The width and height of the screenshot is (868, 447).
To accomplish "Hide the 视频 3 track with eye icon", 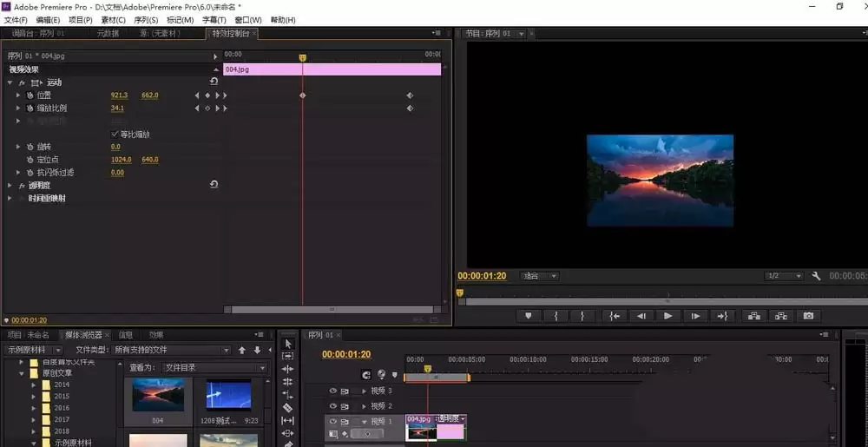I will click(333, 391).
